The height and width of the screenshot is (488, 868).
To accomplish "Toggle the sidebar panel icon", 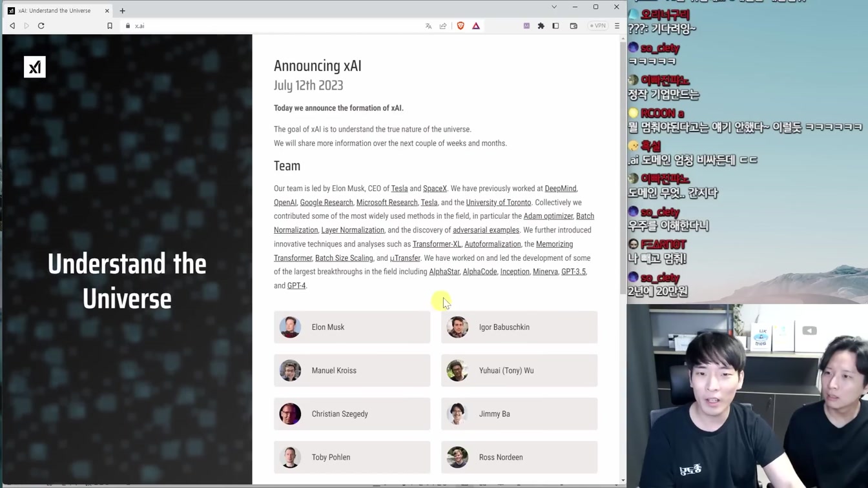I will click(x=555, y=26).
